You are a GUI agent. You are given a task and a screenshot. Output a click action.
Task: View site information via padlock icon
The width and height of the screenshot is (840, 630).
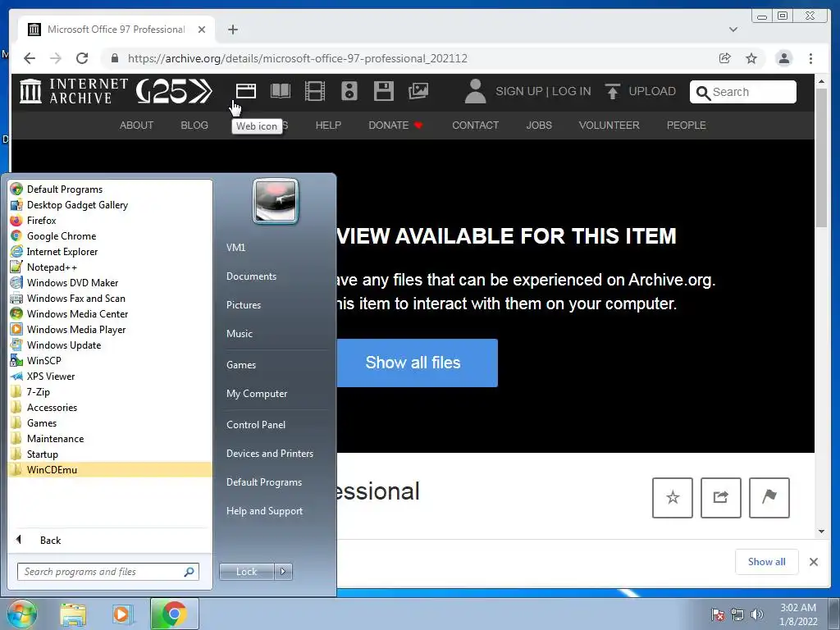(x=114, y=58)
